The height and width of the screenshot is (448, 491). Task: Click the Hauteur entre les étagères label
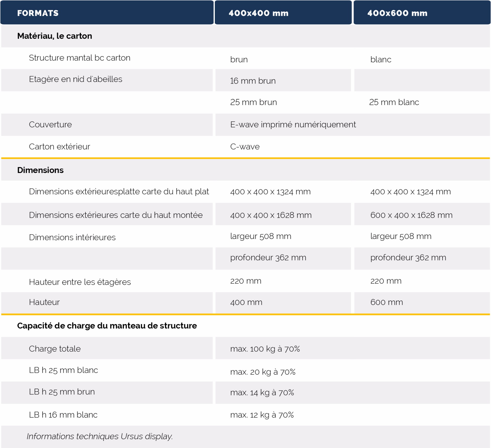click(x=80, y=282)
